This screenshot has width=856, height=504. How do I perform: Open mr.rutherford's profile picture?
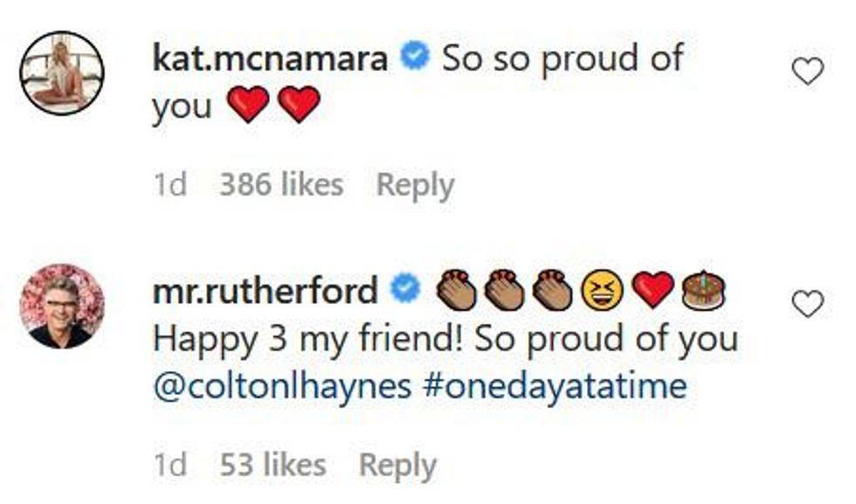point(62,306)
